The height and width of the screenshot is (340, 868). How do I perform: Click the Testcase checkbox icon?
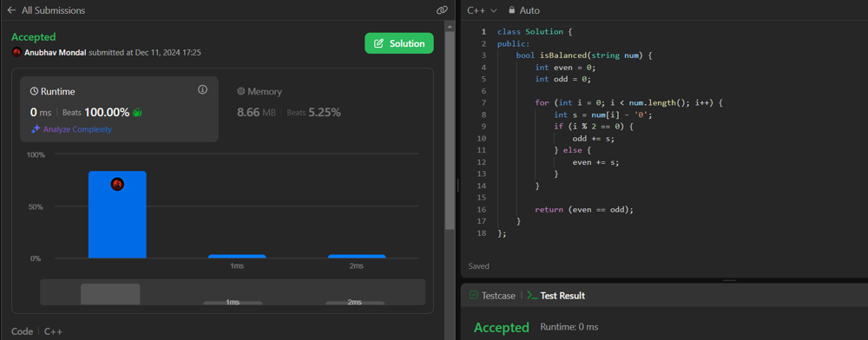(x=473, y=295)
